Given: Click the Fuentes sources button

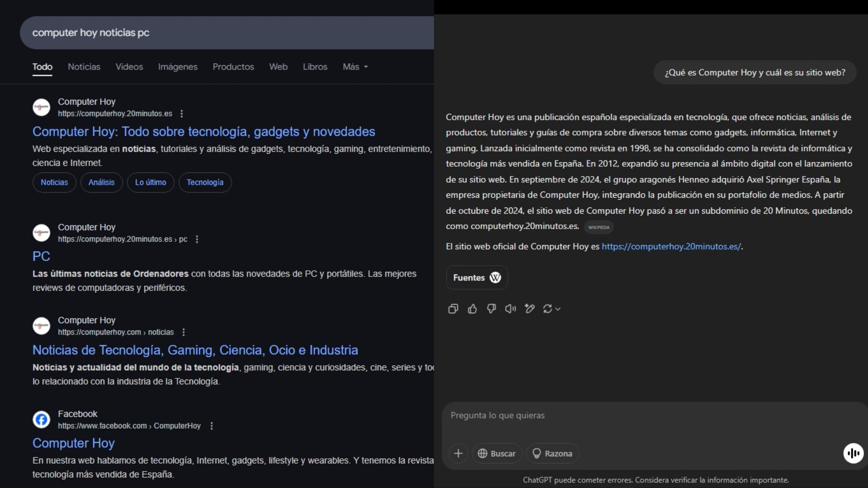Looking at the screenshot, I should click(477, 277).
